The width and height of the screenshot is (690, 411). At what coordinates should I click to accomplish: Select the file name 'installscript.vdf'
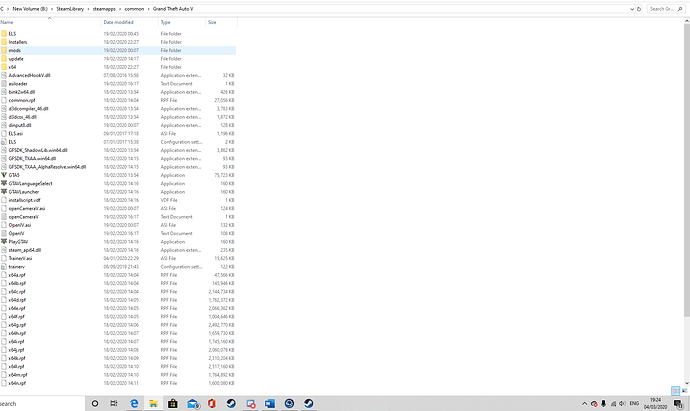(x=25, y=200)
